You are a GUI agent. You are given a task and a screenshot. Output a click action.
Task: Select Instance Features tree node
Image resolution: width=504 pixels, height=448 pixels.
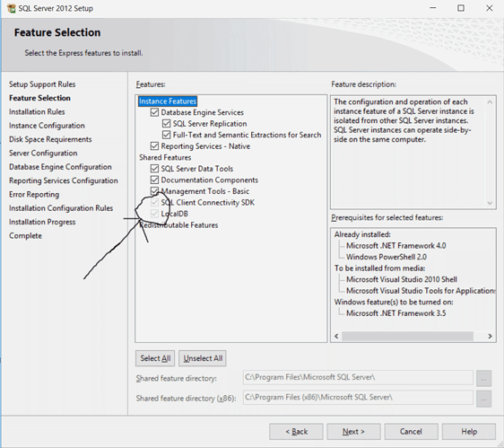pos(168,101)
